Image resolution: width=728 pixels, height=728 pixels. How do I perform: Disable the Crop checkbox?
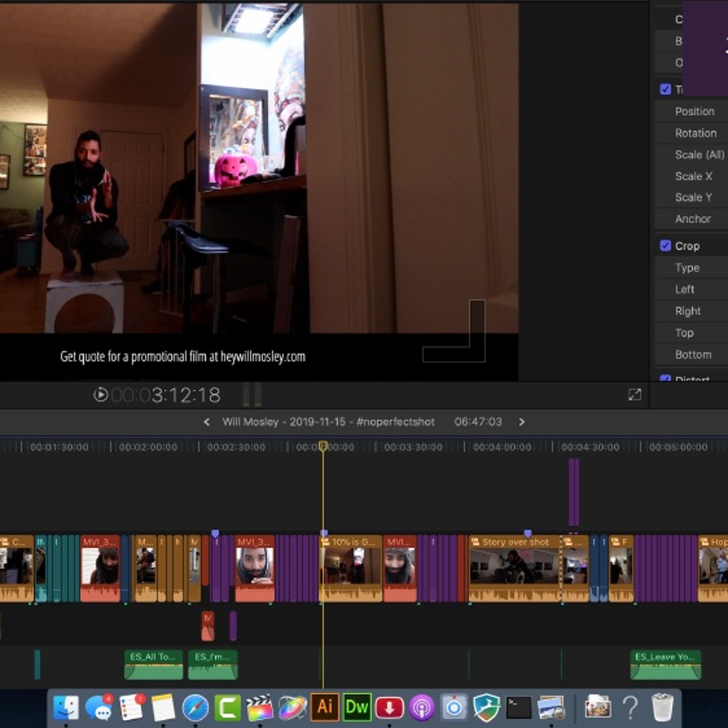click(x=665, y=246)
